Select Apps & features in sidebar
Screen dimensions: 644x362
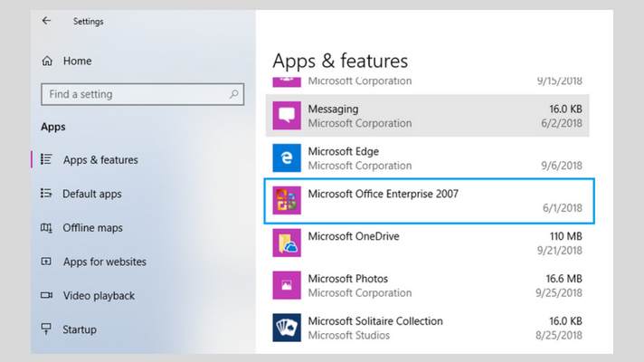[x=100, y=160]
